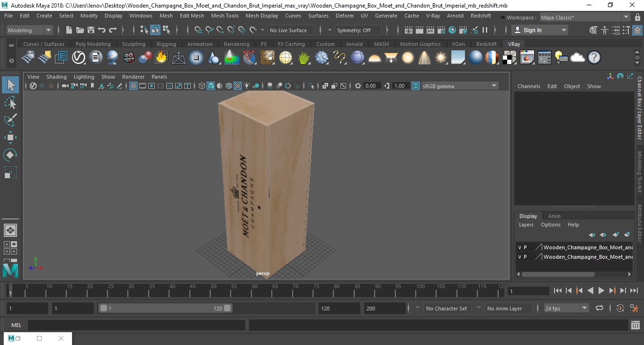The image size is (644, 345).
Task: Click the V-Ray camera shelf icon
Action: tap(129, 58)
